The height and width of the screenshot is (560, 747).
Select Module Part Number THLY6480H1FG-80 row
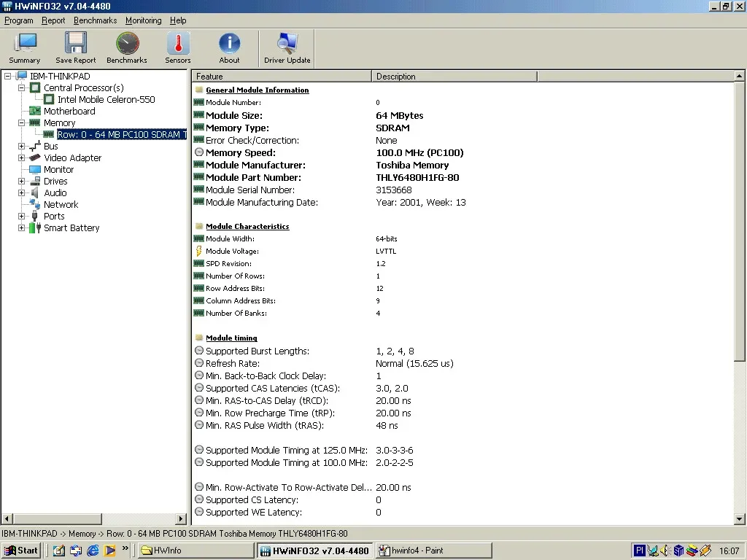[326, 178]
